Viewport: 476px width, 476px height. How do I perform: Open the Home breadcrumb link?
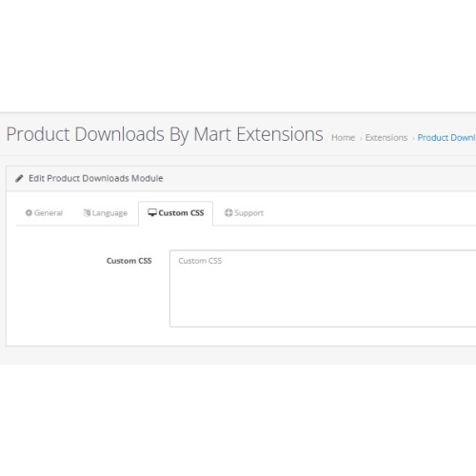click(343, 138)
